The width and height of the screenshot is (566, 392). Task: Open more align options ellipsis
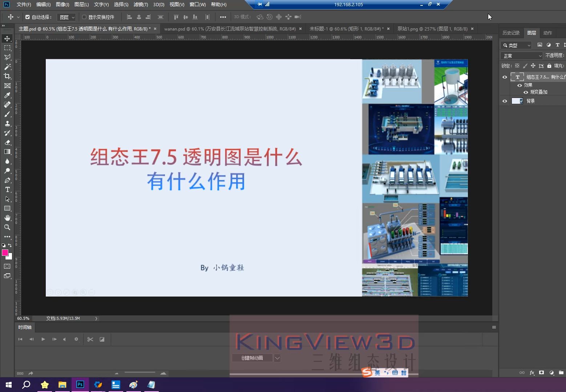point(223,17)
